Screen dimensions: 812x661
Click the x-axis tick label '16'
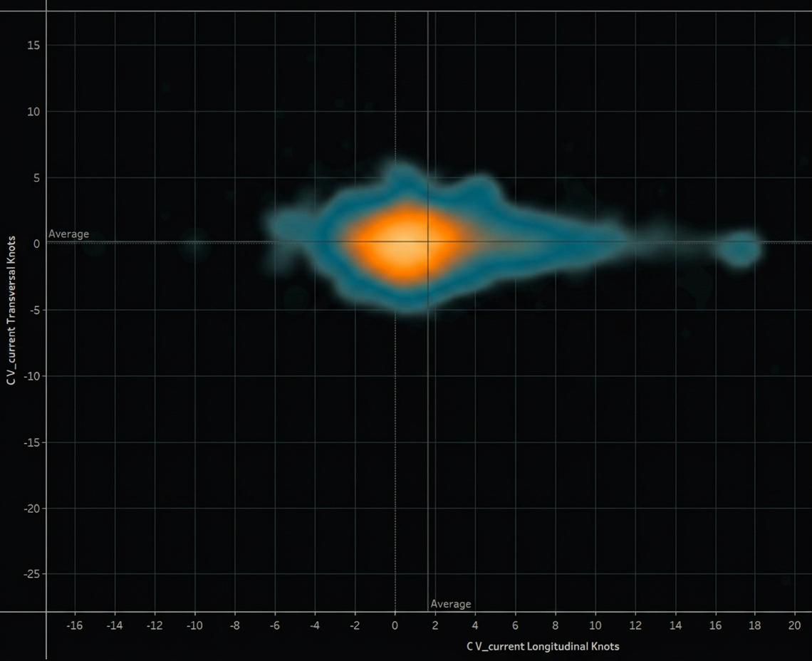[715, 625]
